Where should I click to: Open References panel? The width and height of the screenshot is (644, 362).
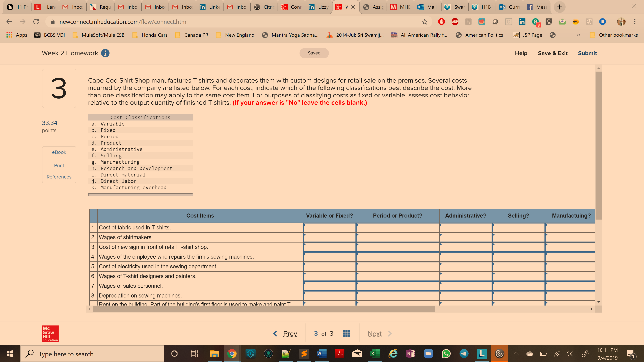(x=59, y=177)
